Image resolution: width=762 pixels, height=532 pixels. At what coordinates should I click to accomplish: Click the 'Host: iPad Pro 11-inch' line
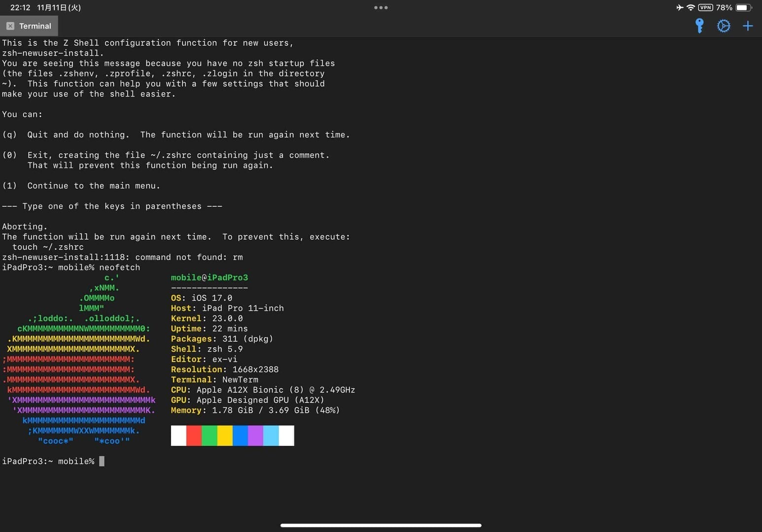point(227,308)
